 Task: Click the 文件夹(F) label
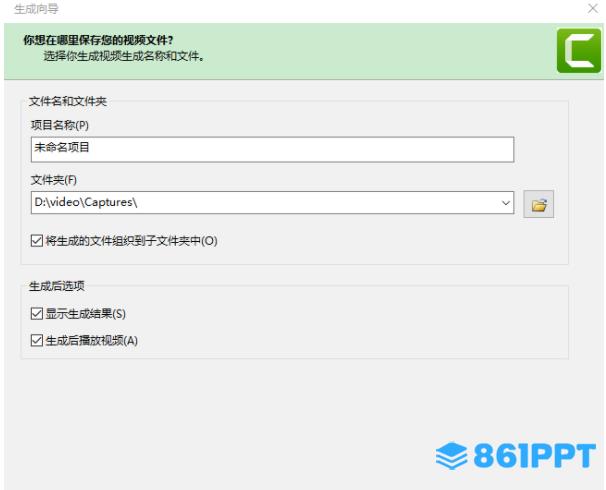(54, 180)
